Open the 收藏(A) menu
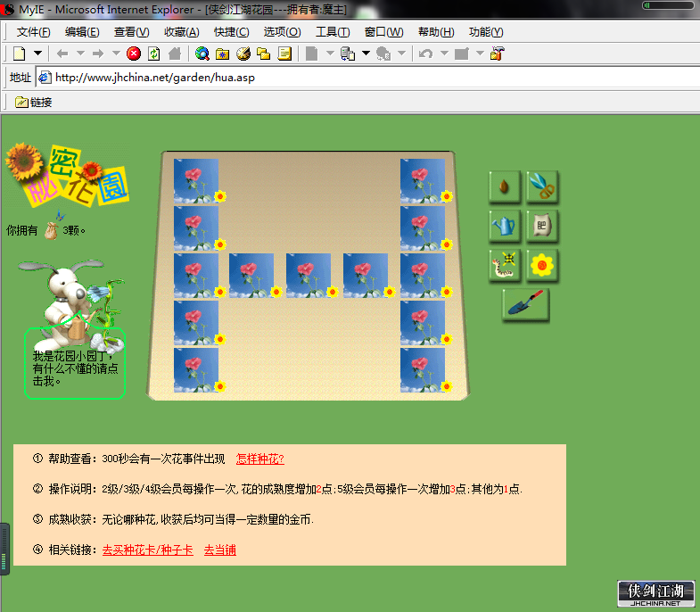The width and height of the screenshot is (700, 612). [182, 32]
